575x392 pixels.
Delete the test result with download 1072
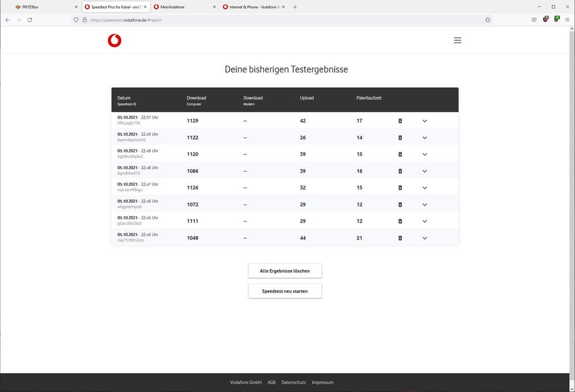point(400,204)
